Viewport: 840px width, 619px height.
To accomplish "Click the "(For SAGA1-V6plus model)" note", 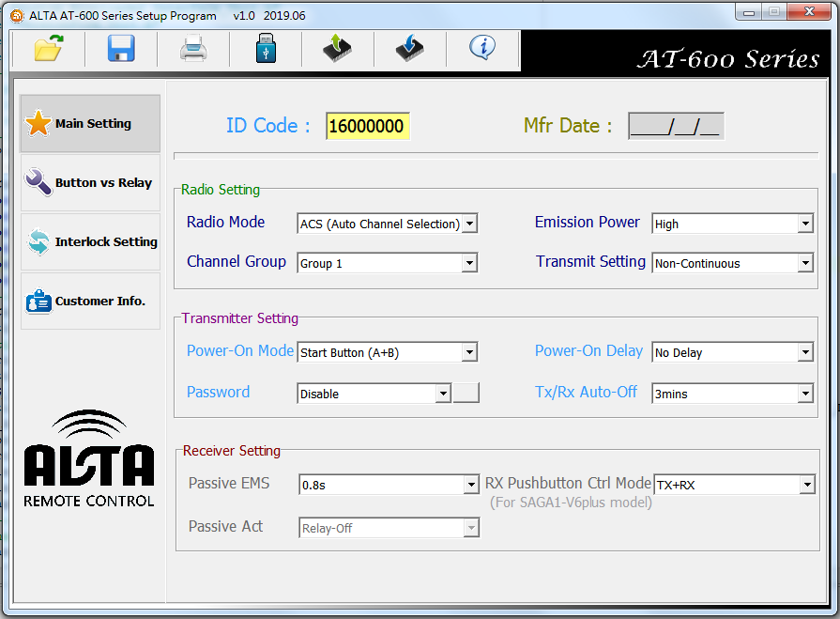I will pyautogui.click(x=571, y=503).
